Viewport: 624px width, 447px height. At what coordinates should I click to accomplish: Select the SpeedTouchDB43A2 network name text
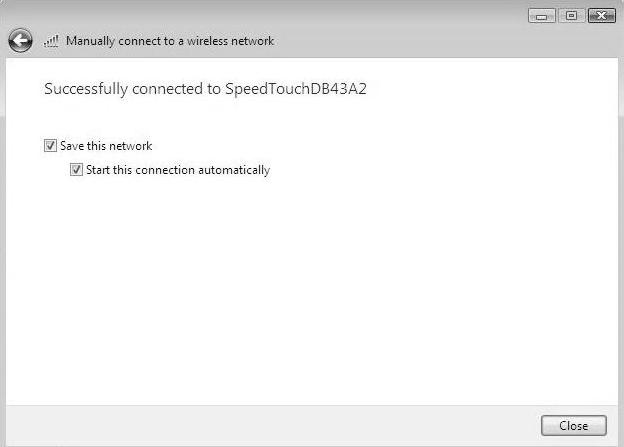[296, 89]
